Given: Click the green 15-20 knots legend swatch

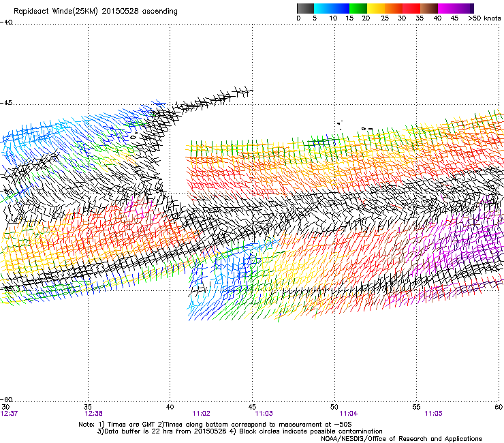Looking at the screenshot, I should [x=358, y=8].
